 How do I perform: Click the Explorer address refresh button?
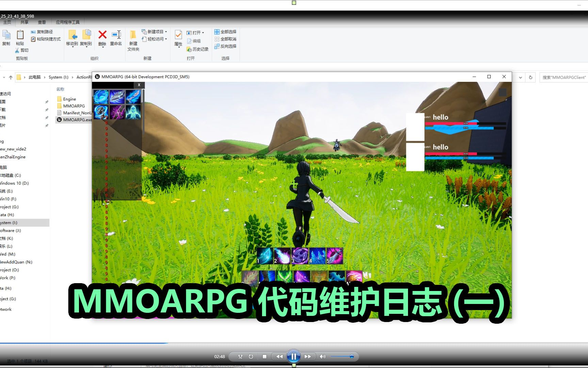tap(530, 77)
